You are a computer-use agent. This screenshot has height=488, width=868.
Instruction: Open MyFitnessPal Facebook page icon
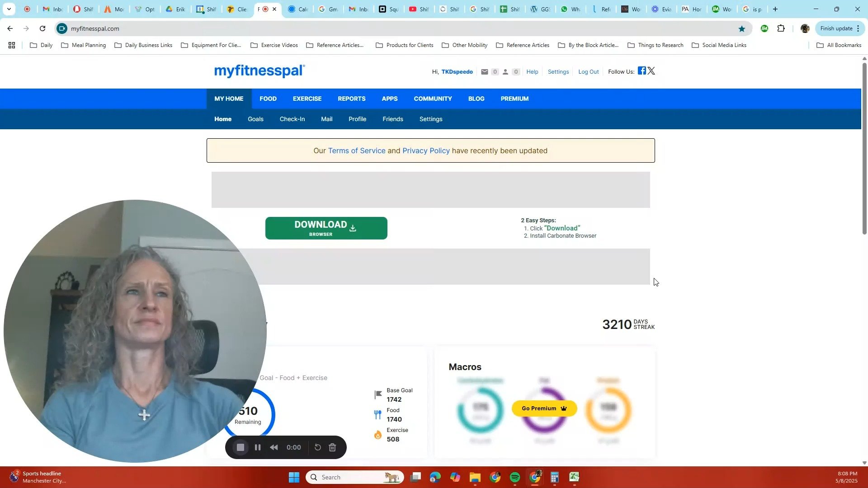(642, 70)
